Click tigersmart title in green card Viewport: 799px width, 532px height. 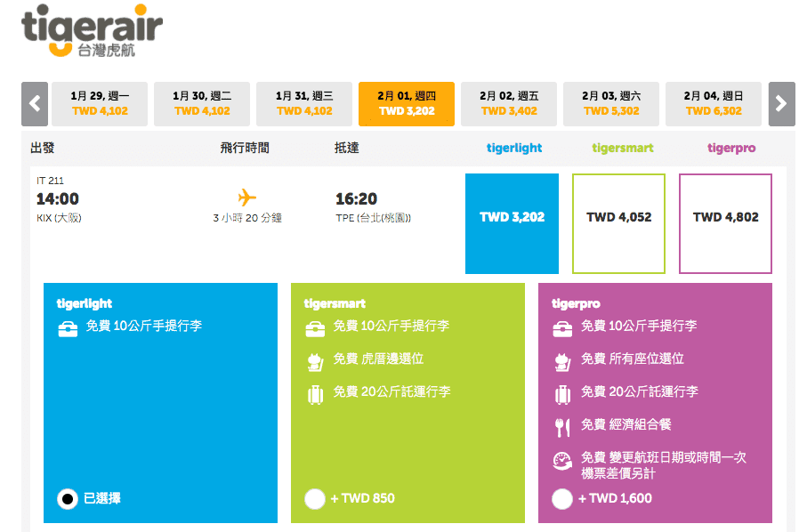335,303
